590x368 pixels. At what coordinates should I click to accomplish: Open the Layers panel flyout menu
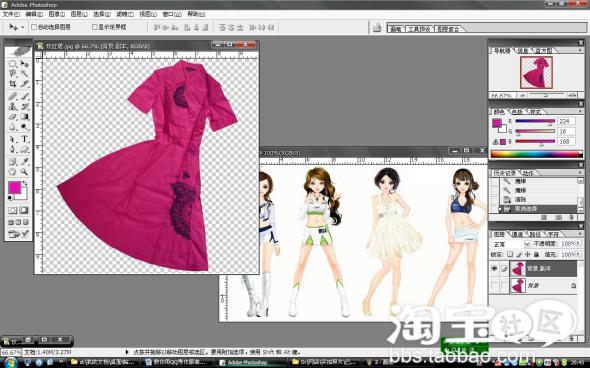click(x=581, y=234)
